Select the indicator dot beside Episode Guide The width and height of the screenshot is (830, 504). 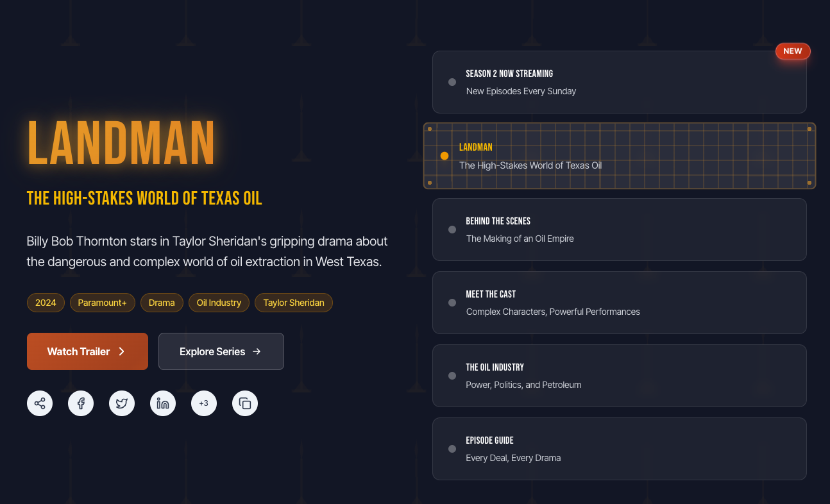[452, 449]
